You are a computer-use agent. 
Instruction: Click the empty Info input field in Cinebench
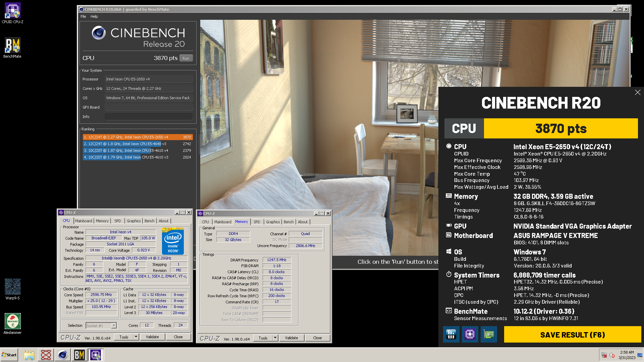149,117
